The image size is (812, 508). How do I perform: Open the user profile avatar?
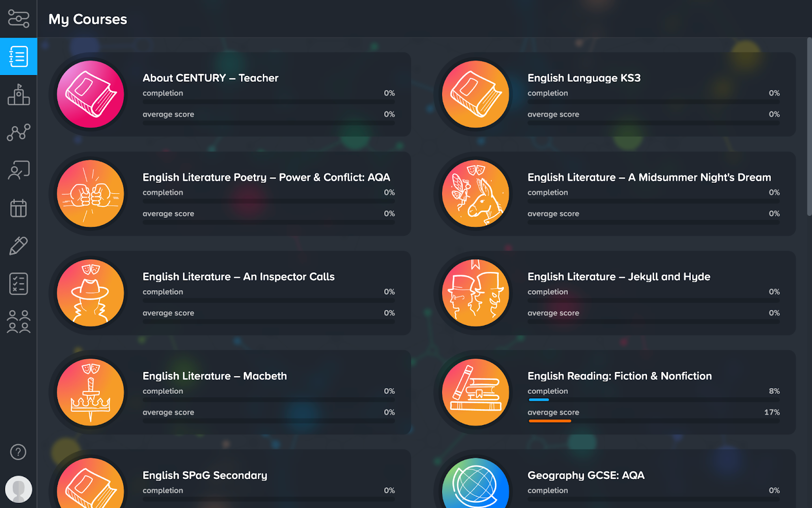point(18,489)
